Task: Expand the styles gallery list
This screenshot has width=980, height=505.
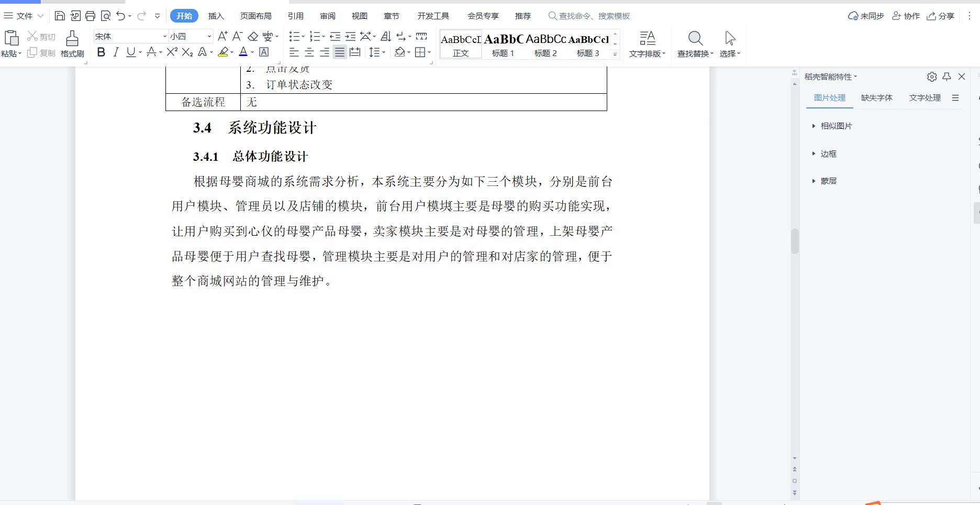Action: point(615,54)
